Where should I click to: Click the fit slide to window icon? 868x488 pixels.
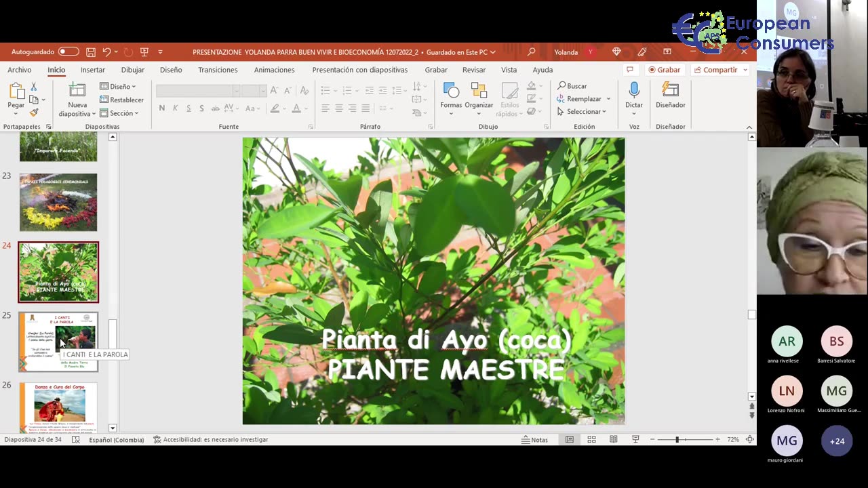(x=749, y=439)
